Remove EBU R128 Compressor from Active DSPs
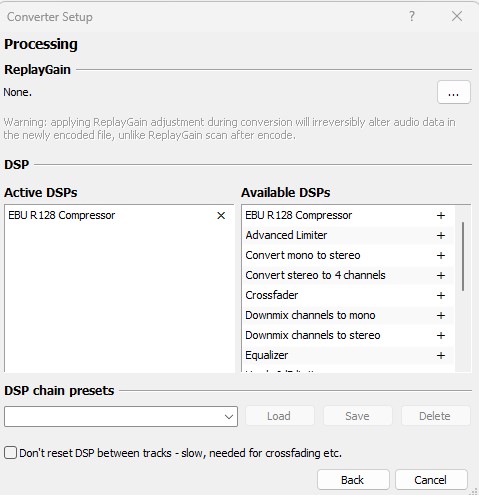The height and width of the screenshot is (495, 479). [x=221, y=216]
